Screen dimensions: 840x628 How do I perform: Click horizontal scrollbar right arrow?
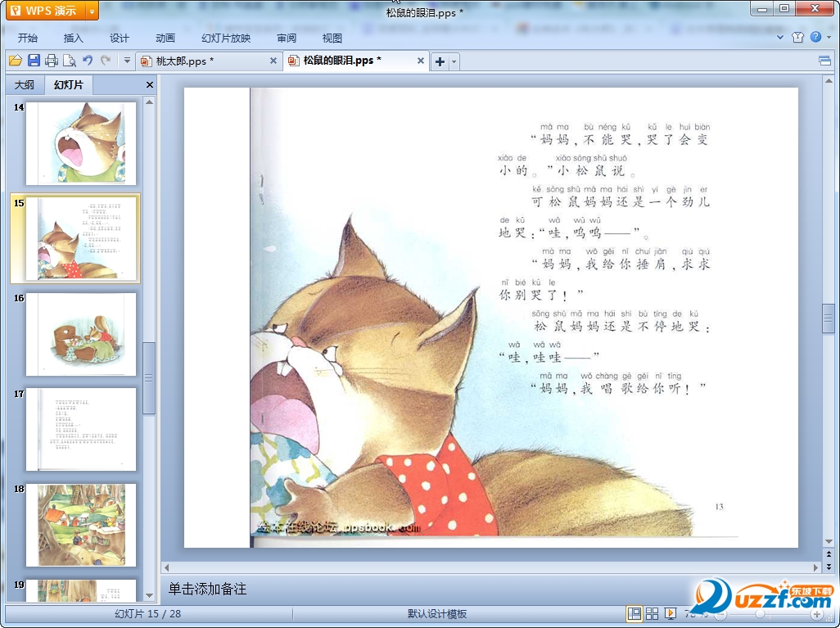[x=815, y=567]
